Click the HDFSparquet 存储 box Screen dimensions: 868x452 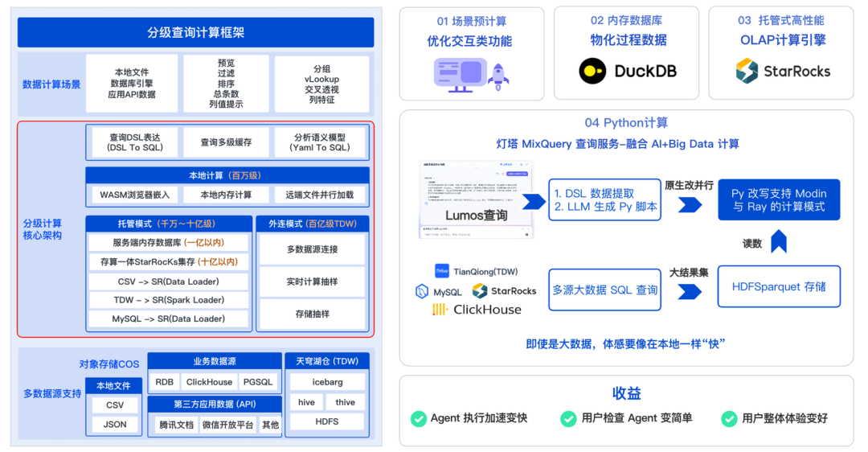coord(779,286)
